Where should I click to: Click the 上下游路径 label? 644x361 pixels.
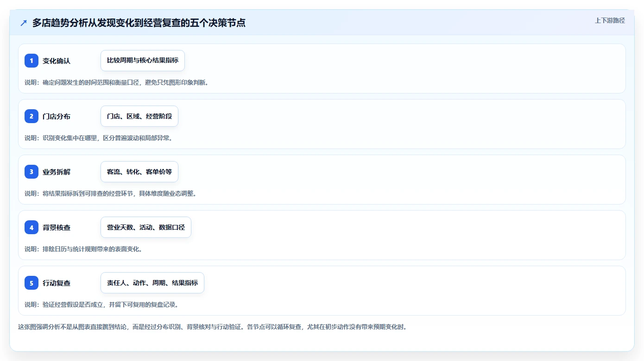point(610,20)
